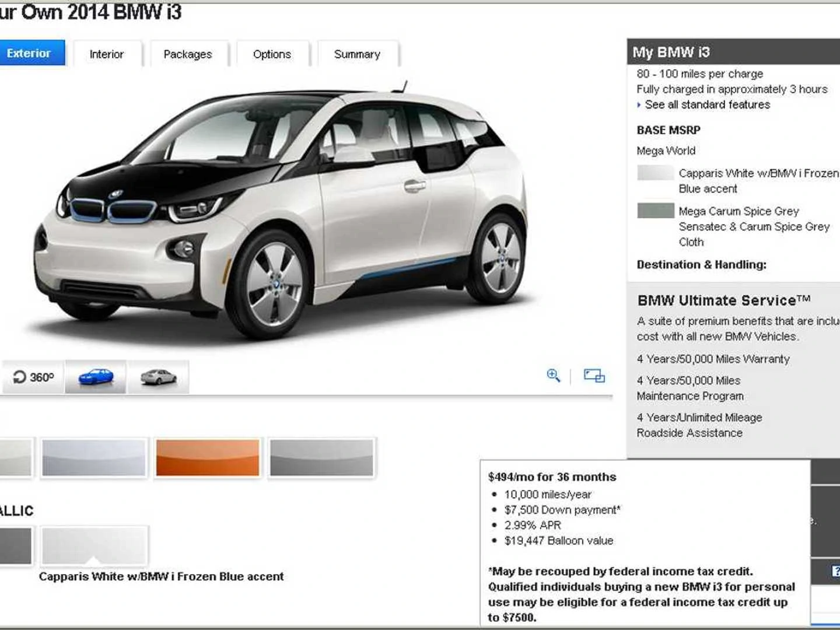Select the silver car rear view thumbnail
This screenshot has height=630, width=840.
[x=158, y=377]
